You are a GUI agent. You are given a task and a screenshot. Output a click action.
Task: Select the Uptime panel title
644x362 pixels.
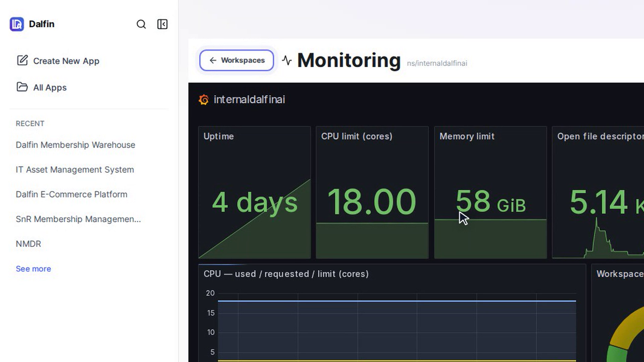click(219, 136)
